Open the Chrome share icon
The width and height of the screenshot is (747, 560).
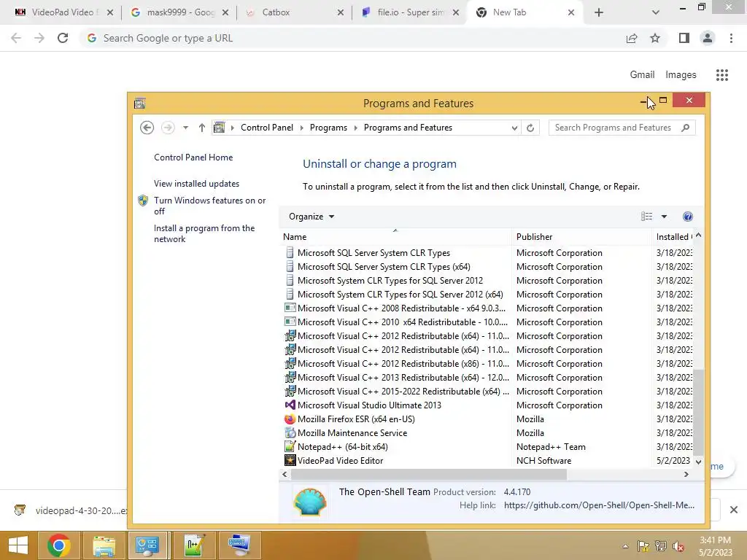(632, 38)
